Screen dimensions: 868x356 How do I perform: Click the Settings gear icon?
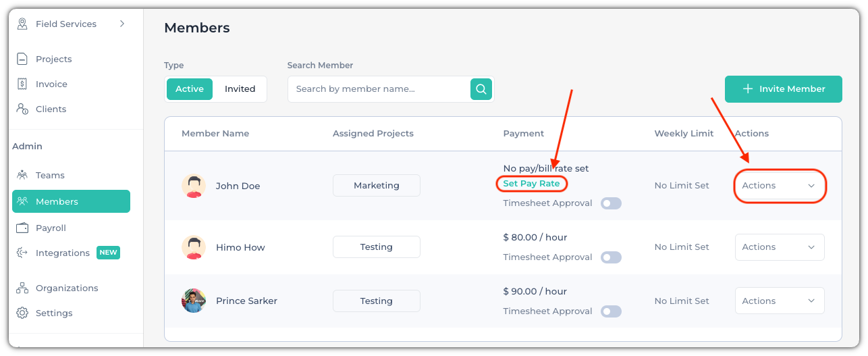point(22,313)
